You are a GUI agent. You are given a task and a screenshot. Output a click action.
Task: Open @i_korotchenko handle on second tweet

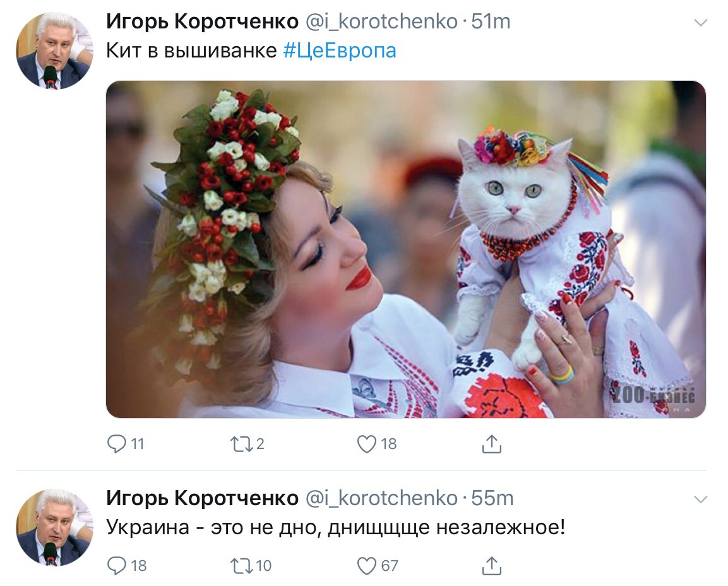[x=381, y=498]
